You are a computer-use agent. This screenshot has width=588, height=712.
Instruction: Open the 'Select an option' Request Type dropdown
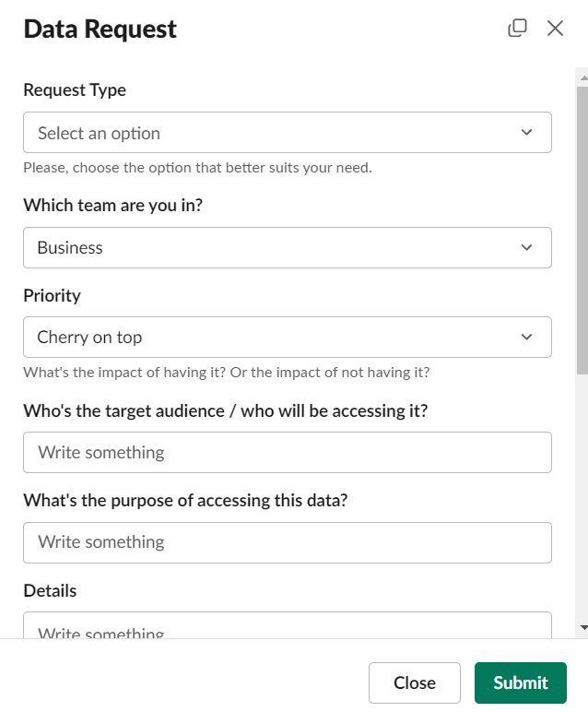click(276, 133)
